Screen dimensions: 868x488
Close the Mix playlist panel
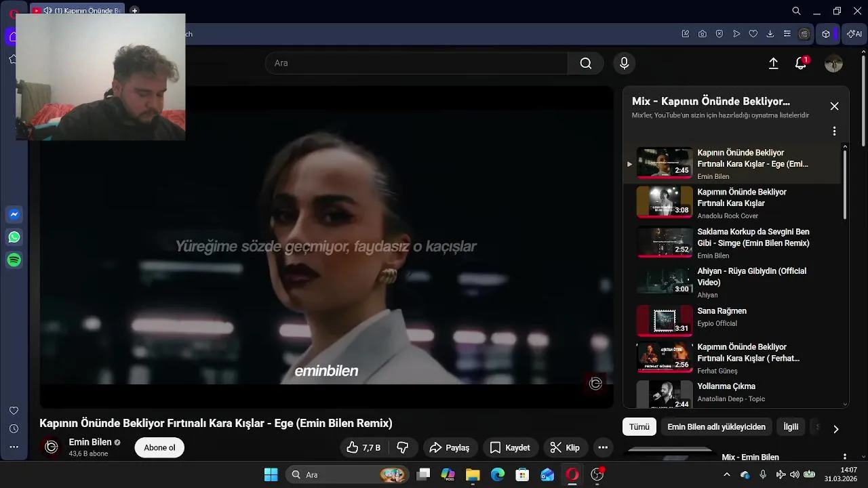tap(835, 106)
